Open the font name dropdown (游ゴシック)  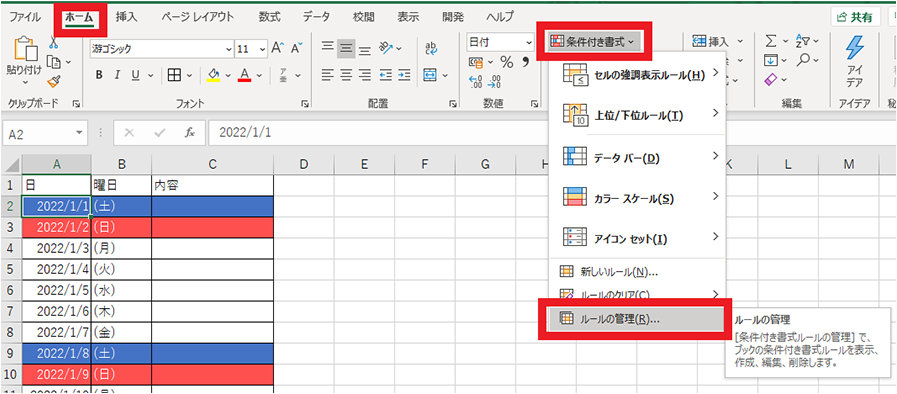pyautogui.click(x=229, y=49)
